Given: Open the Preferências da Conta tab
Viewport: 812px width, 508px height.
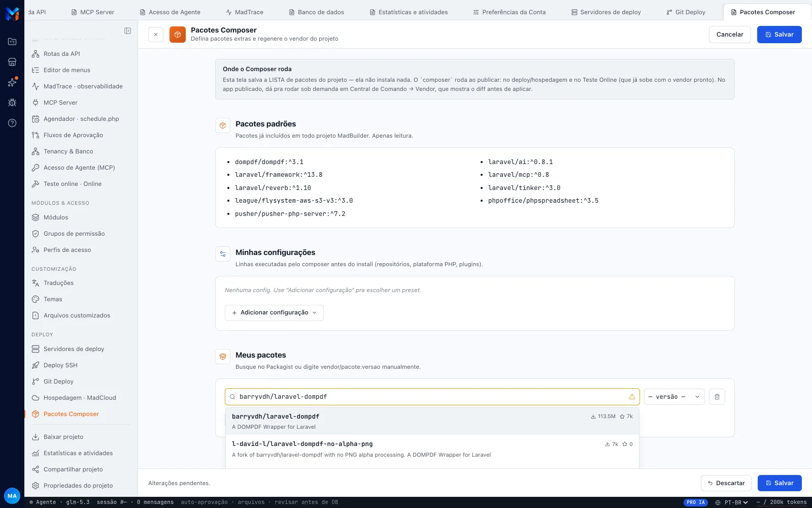Looking at the screenshot, I should (x=509, y=12).
